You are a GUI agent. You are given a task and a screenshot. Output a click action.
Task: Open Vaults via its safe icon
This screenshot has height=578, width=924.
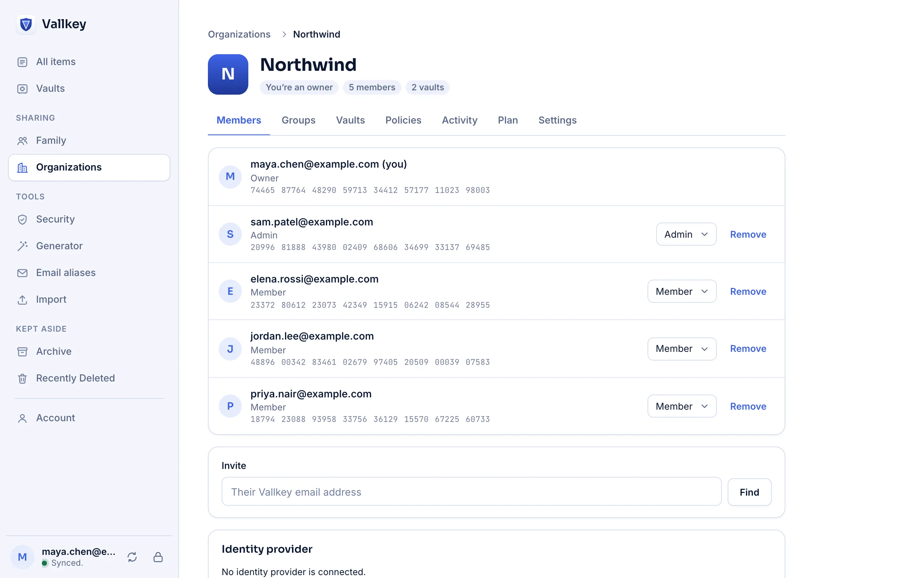pyautogui.click(x=22, y=89)
